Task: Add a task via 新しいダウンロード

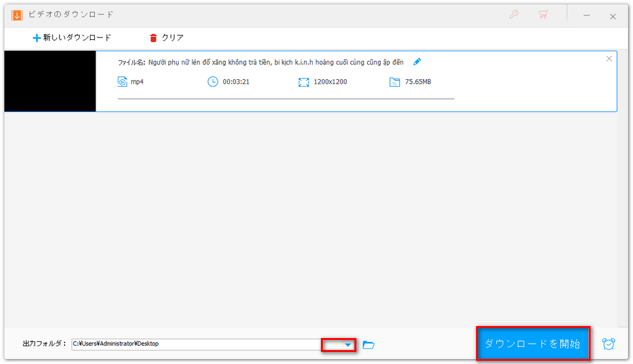Action: (x=72, y=38)
